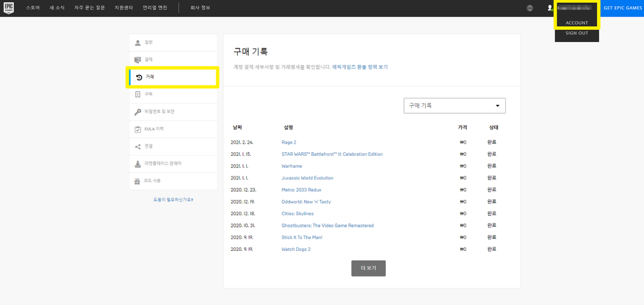Go to the 결제 settings tab
Image resolution: width=644 pixels, height=305 pixels.
[173, 60]
